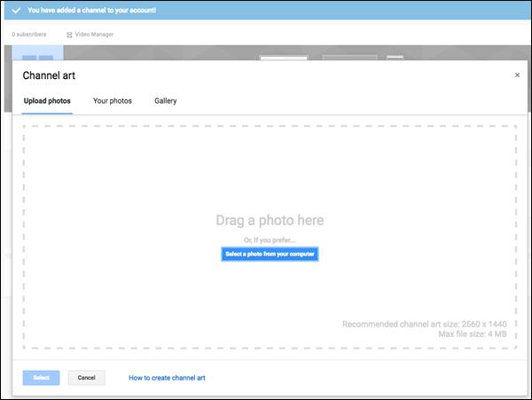Screen dimensions: 532x400
Task: Open the Your photos tab
Action: pos(113,101)
